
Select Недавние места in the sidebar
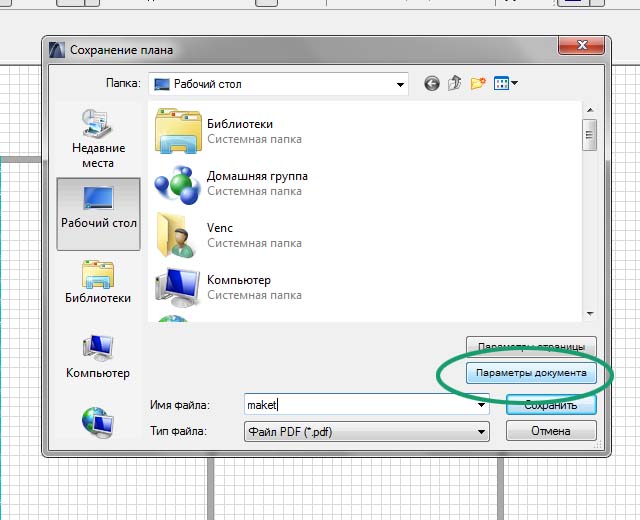(98, 139)
